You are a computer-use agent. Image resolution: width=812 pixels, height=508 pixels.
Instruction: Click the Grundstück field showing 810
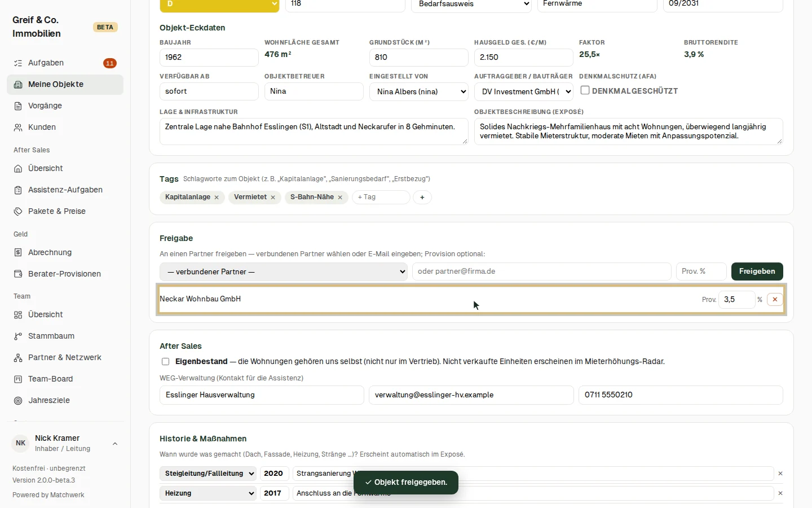(419, 58)
